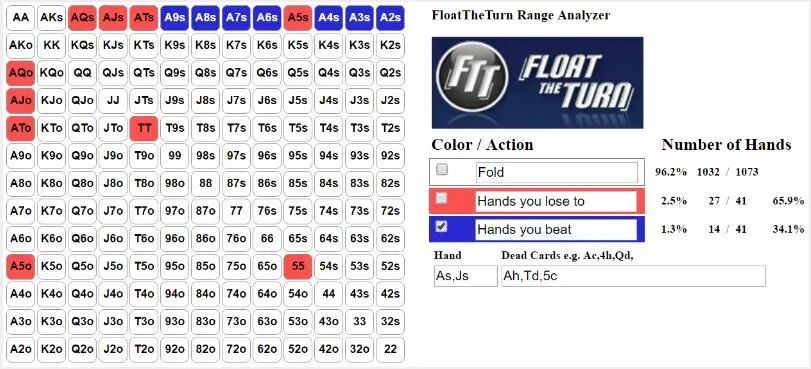Viewport: 811px width, 369px height.
Task: Toggle the blue A9s hand cell
Action: point(175,18)
